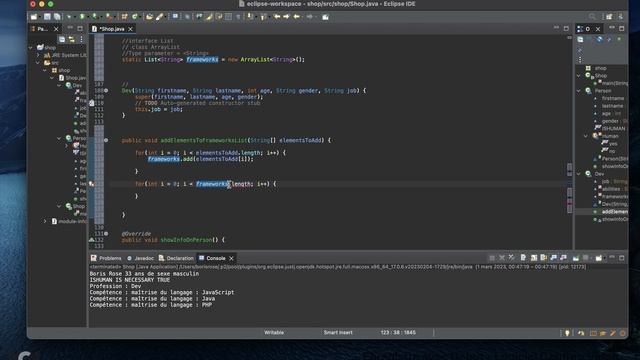Click the Last Edit Location arrow icon
This screenshot has height=360, width=640.
click(x=277, y=17)
